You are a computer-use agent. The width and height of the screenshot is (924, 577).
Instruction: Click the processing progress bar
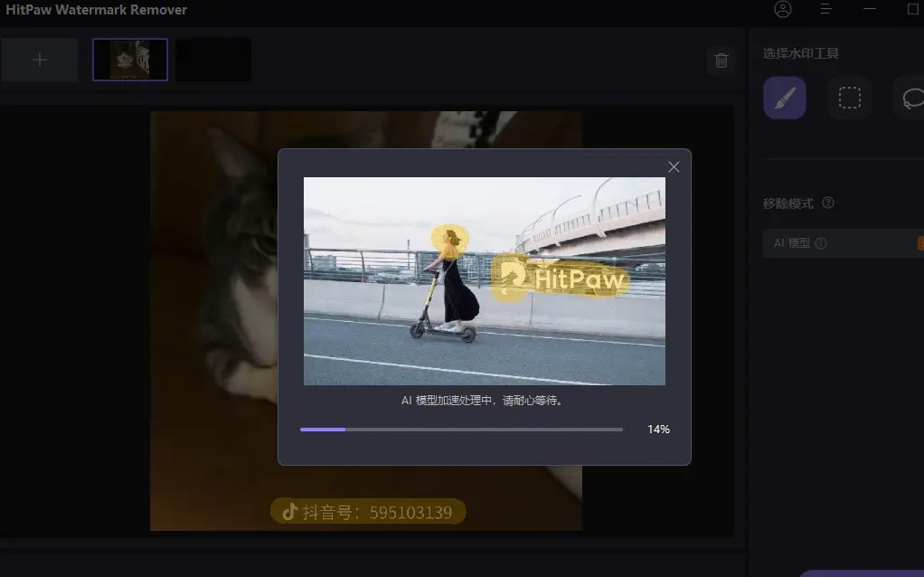coord(461,430)
